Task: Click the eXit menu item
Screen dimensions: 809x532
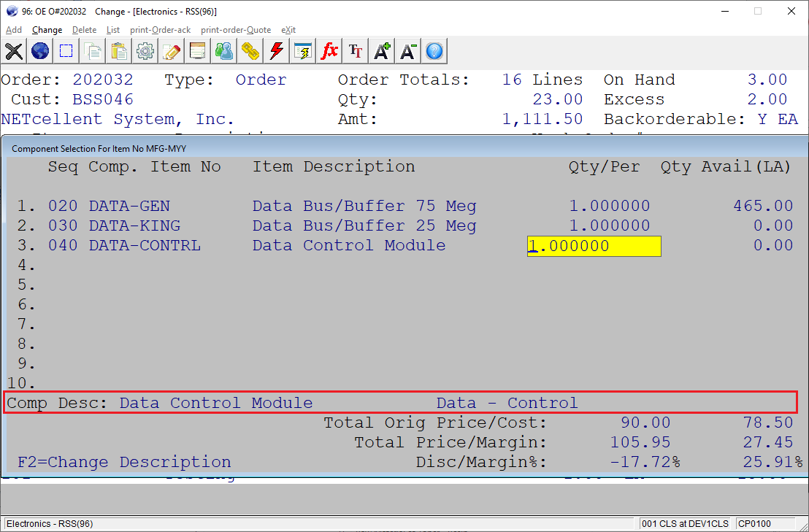Action: (x=288, y=30)
